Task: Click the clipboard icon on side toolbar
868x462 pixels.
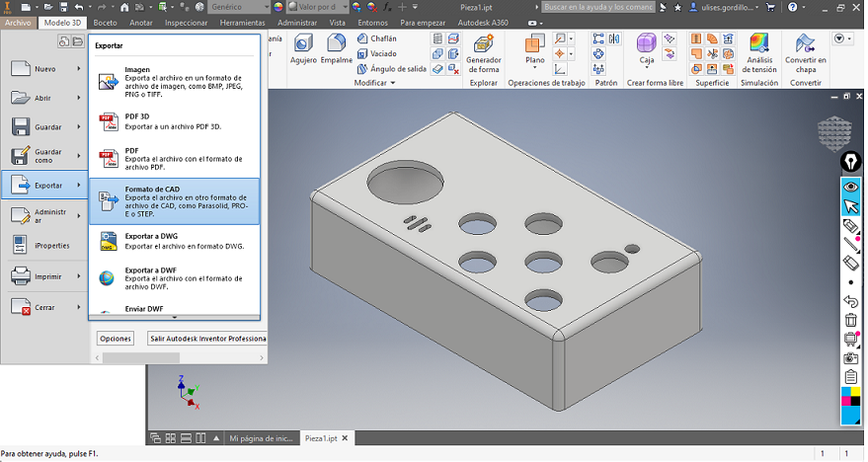Action: [x=851, y=377]
